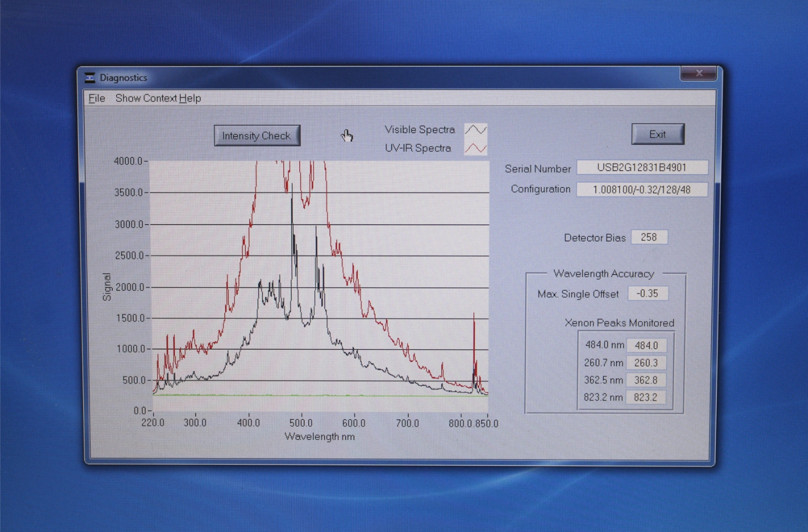Select the Configuration value field
Screen dimensions: 808x532
point(641,190)
